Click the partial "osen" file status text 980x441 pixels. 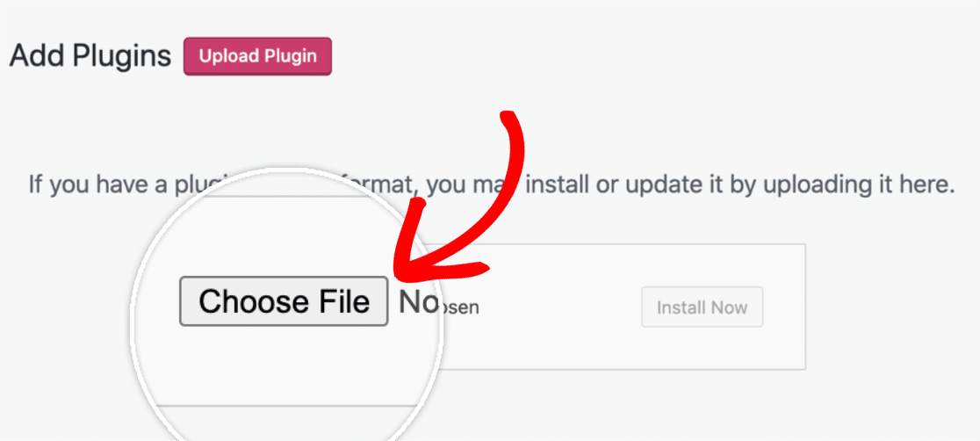point(459,307)
